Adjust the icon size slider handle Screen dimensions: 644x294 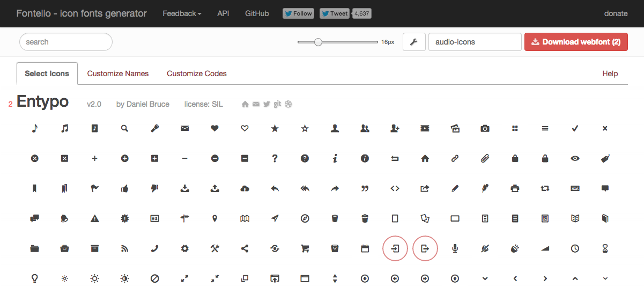point(318,42)
